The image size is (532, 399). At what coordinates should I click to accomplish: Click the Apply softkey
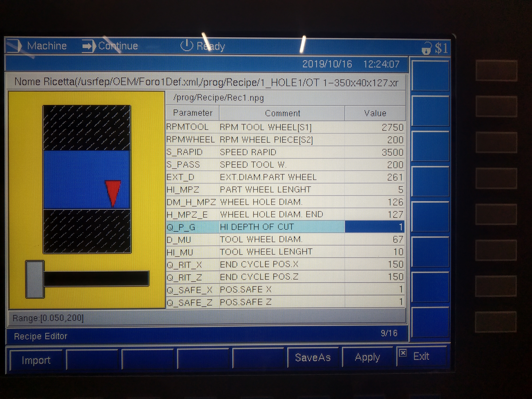[x=367, y=357]
